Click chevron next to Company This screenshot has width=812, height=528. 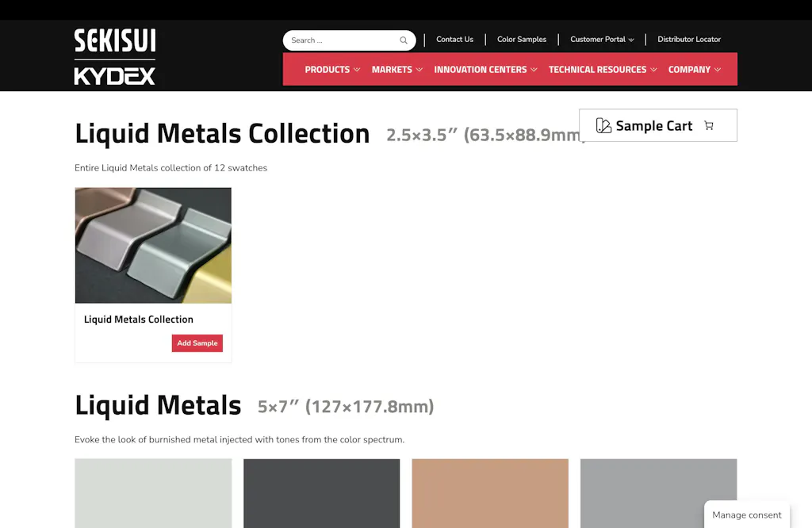pyautogui.click(x=717, y=69)
